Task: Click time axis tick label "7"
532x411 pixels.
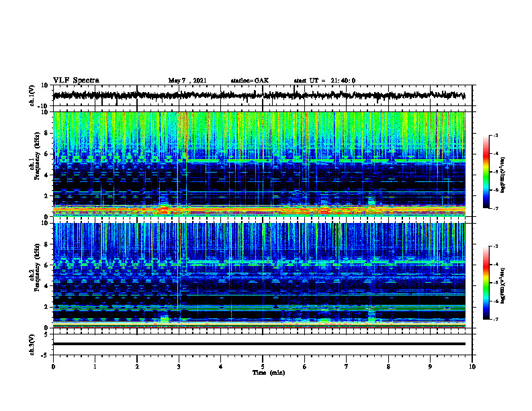Action: [347, 367]
